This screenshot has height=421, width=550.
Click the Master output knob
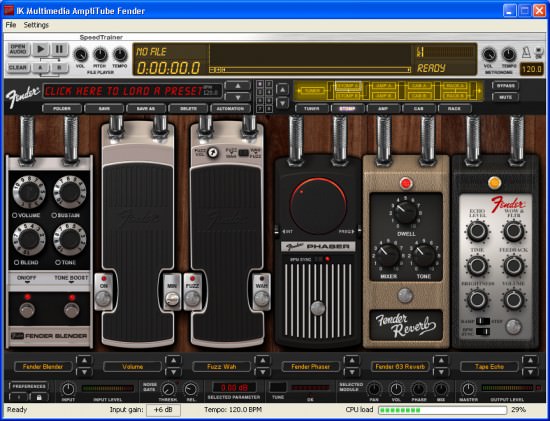pyautogui.click(x=468, y=389)
